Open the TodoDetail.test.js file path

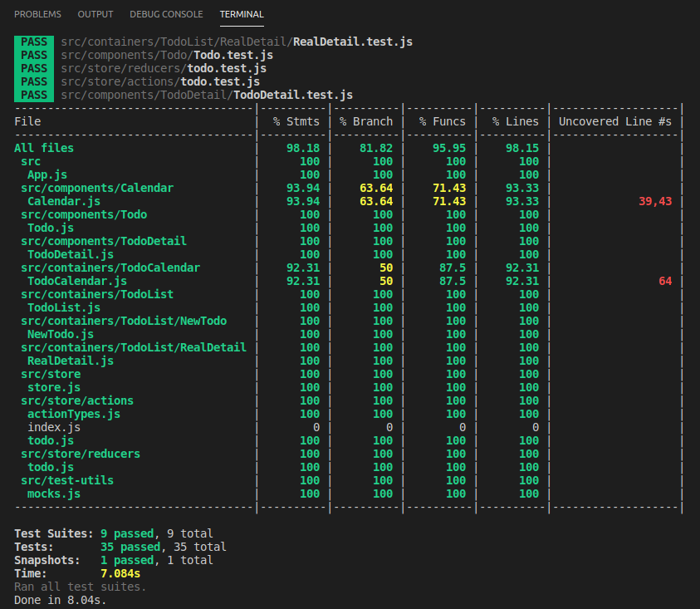(207, 96)
